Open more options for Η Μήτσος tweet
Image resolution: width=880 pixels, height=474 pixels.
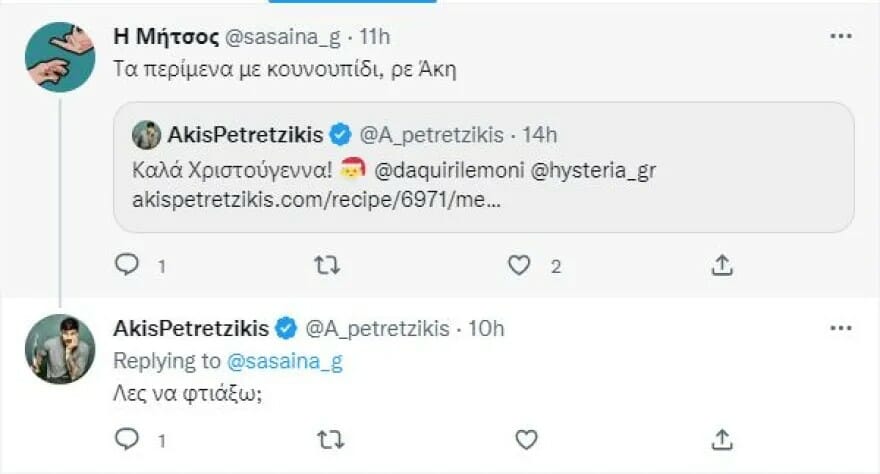click(841, 37)
